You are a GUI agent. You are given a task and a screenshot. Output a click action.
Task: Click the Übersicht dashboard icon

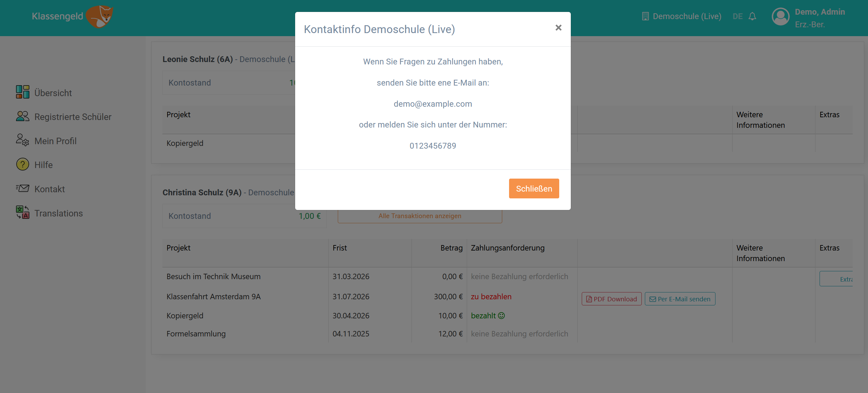tap(23, 92)
